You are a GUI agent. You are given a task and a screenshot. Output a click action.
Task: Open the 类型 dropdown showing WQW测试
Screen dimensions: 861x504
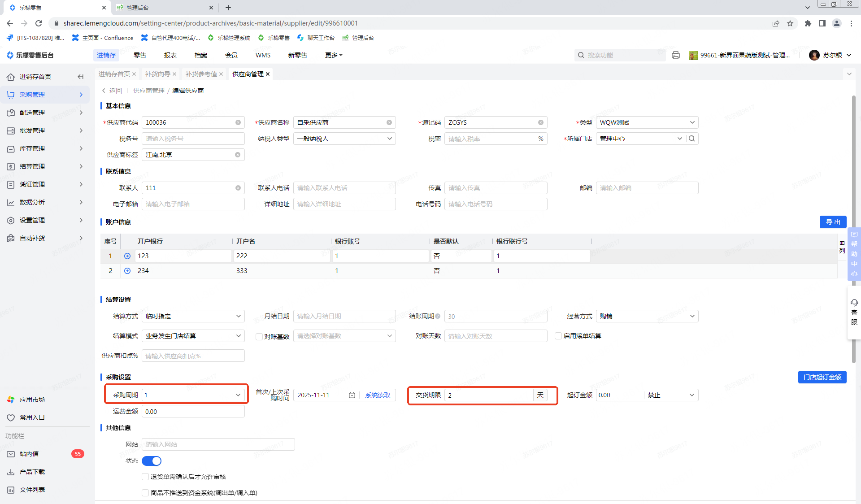pos(647,122)
